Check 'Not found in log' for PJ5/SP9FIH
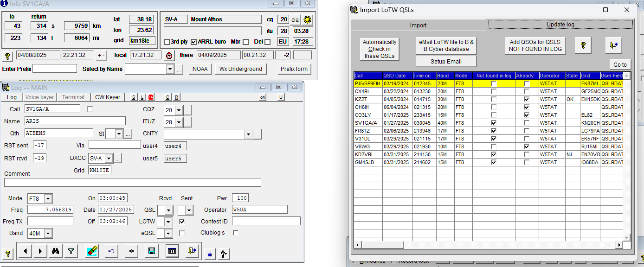Image resolution: width=644 pixels, height=267 pixels. (x=494, y=84)
